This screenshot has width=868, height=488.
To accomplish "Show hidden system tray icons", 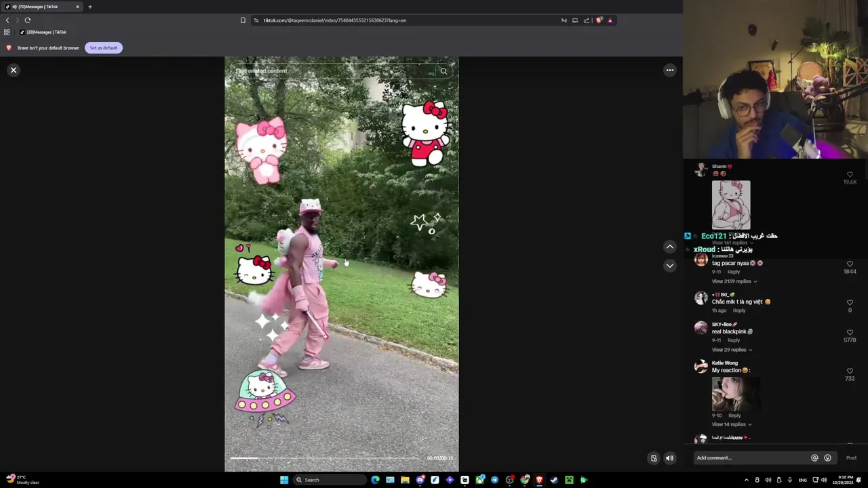I will pos(747,480).
